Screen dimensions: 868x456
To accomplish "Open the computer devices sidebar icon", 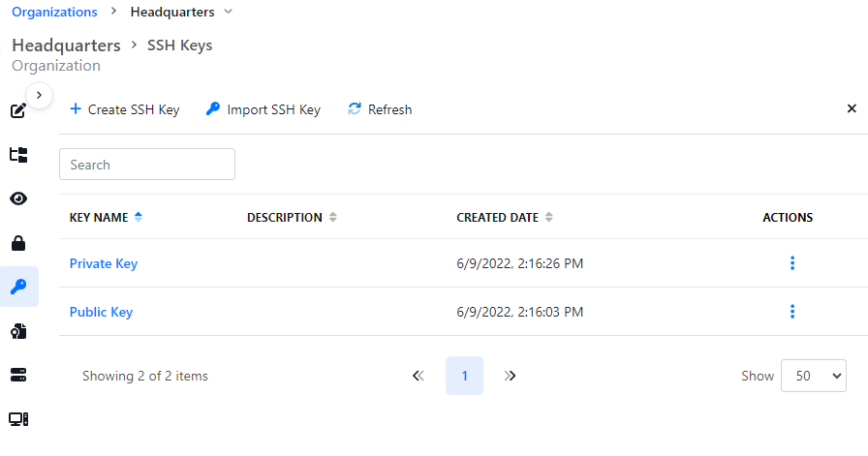I will pos(18,419).
